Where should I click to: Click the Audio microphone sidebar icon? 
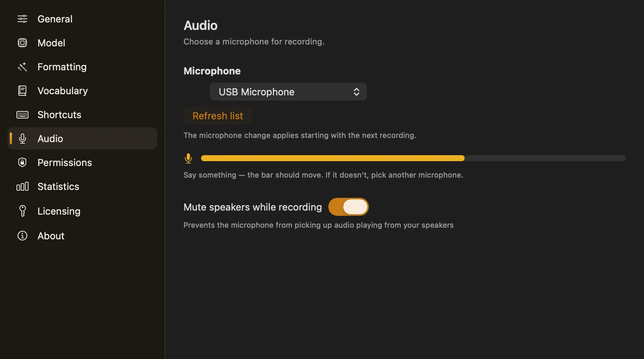click(x=22, y=138)
